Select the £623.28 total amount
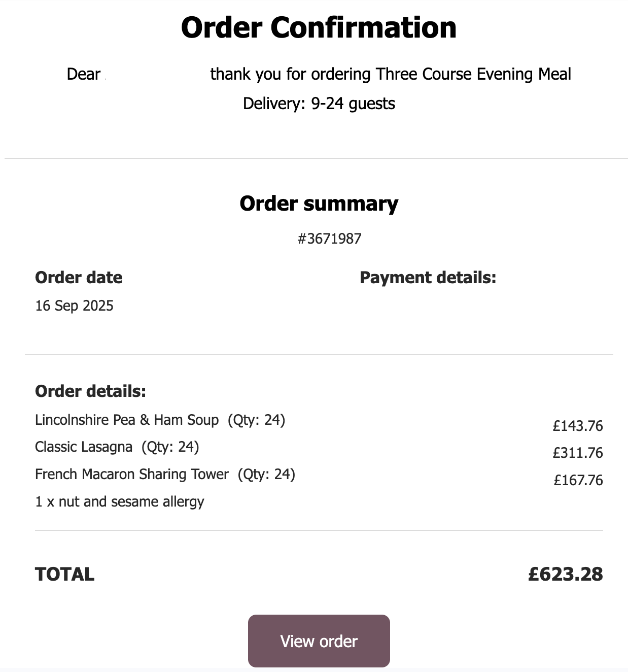Image resolution: width=628 pixels, height=672 pixels. click(x=565, y=574)
